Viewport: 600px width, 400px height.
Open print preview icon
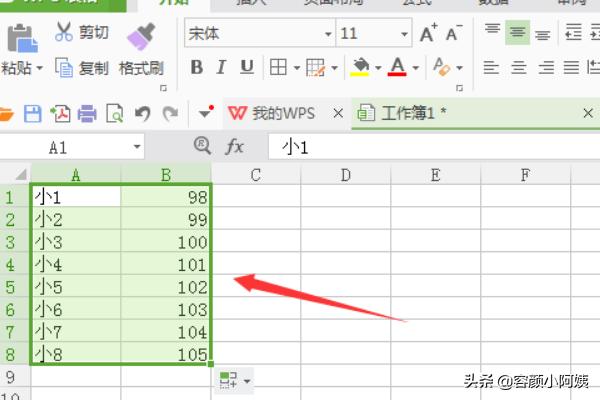[115, 114]
